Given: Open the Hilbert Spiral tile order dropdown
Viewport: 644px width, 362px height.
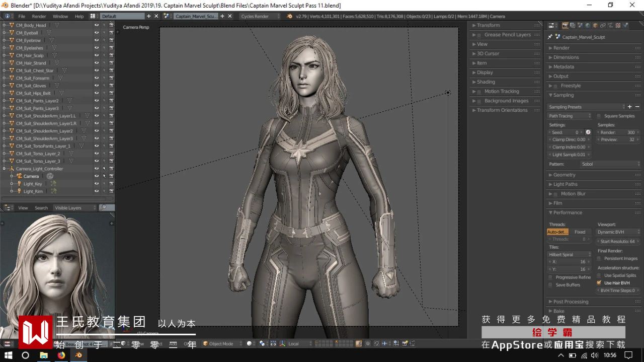Looking at the screenshot, I should click(570, 255).
